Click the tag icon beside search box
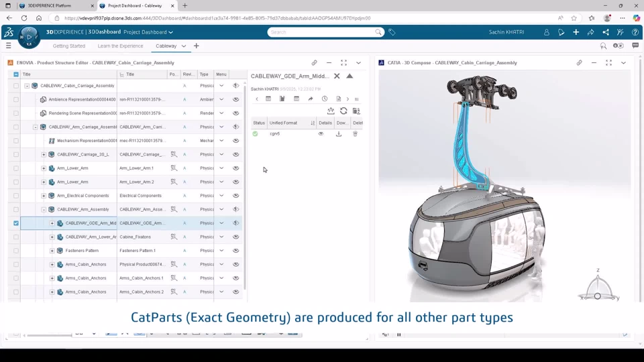Image resolution: width=644 pixels, height=362 pixels. click(x=392, y=32)
